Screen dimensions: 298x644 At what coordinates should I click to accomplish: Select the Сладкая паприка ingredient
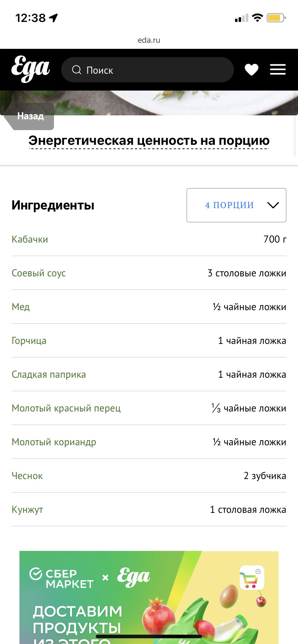[x=49, y=374]
